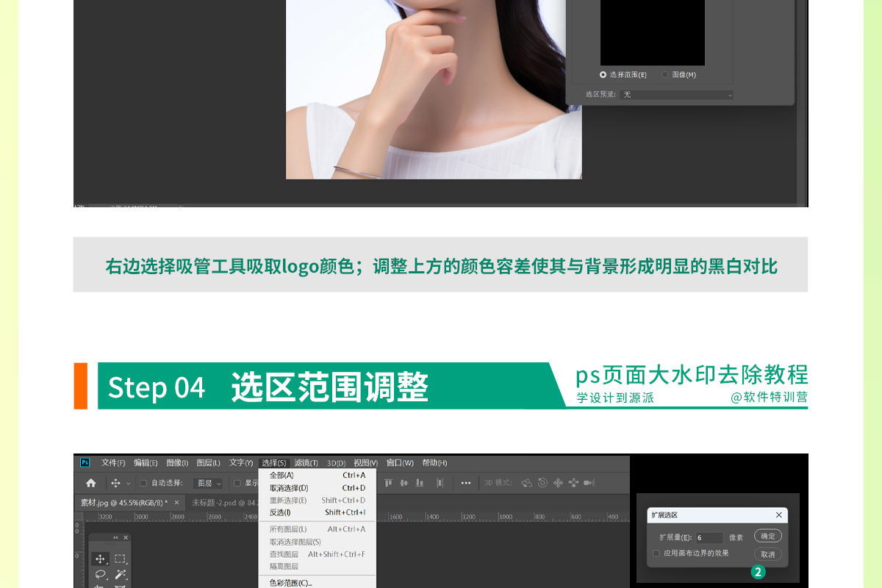
Task: Choose 反选(I) in the Select menu
Action: pyautogui.click(x=280, y=512)
